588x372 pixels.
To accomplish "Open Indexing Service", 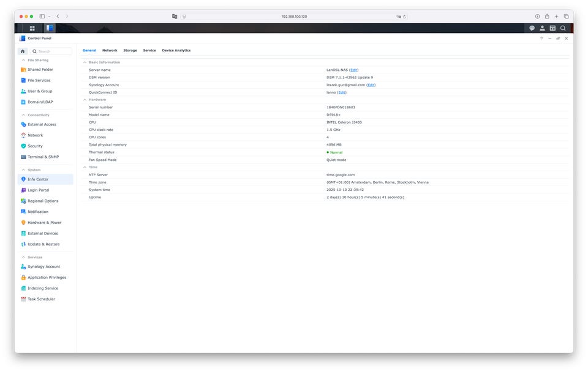I will pos(45,288).
